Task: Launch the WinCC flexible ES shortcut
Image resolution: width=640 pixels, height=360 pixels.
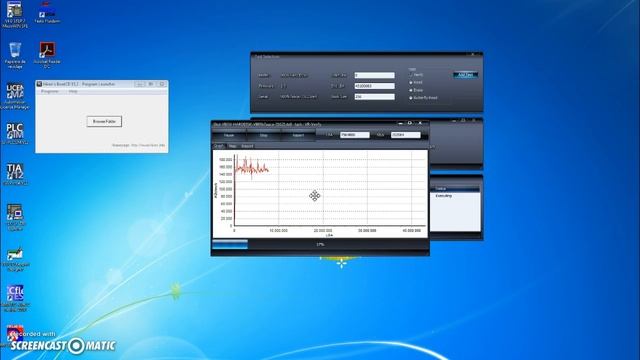Action: [15, 298]
